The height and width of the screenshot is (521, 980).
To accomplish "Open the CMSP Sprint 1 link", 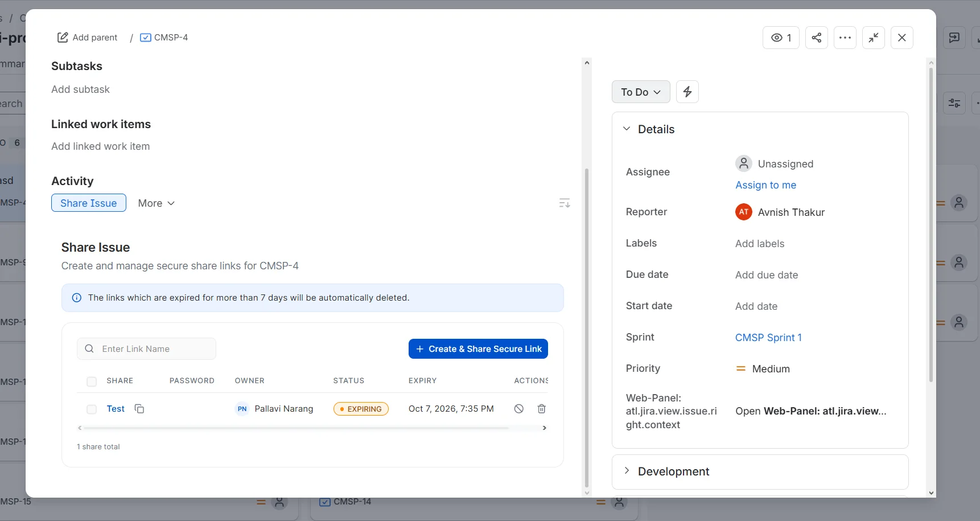I will pyautogui.click(x=768, y=338).
